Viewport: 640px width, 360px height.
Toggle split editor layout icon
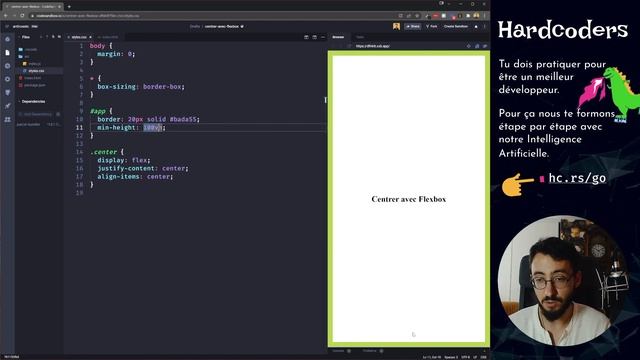pos(306,37)
